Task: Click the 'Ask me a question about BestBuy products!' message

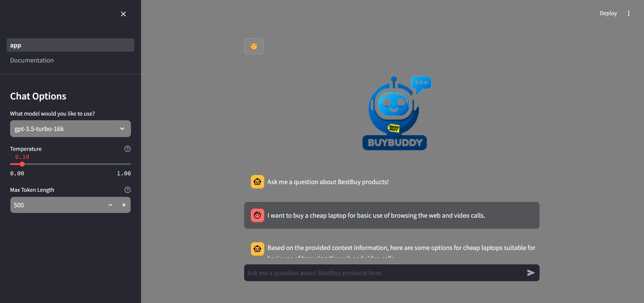Action: point(328,182)
